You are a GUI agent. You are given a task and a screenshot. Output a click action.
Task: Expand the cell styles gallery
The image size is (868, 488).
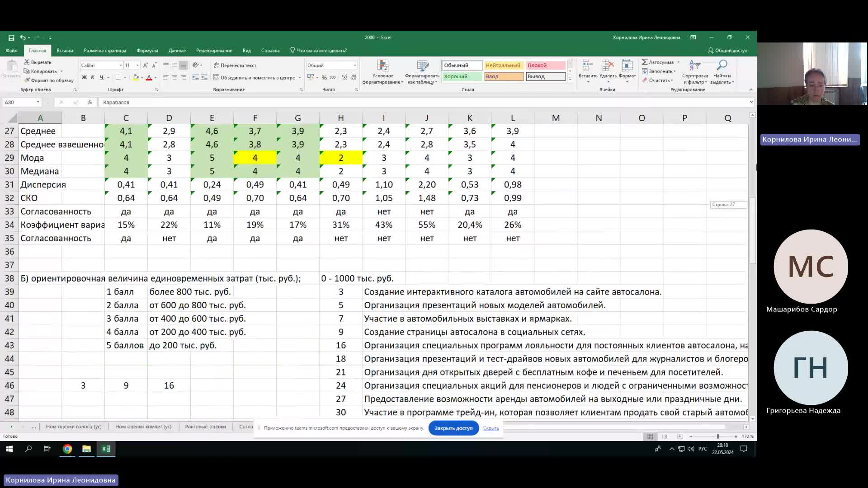click(x=570, y=80)
